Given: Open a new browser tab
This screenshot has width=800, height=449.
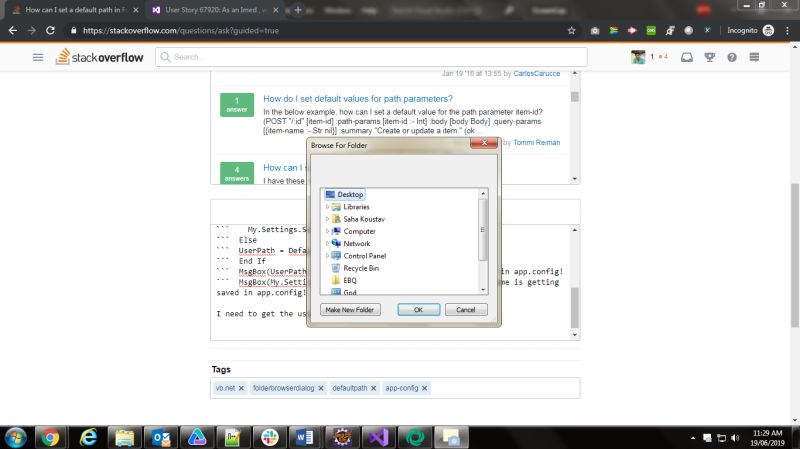Looking at the screenshot, I should (298, 10).
